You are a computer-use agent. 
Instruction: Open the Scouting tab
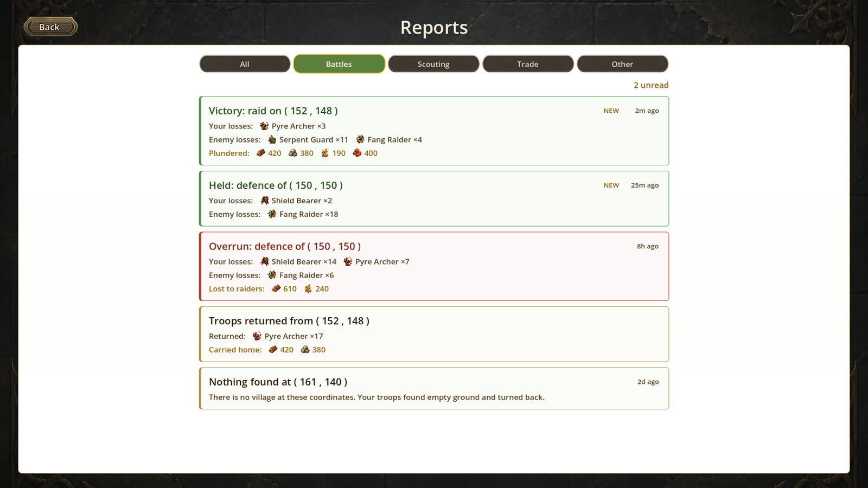point(433,64)
